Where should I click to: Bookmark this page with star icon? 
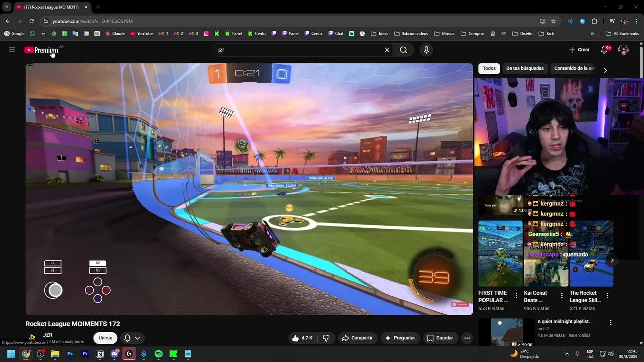(553, 21)
